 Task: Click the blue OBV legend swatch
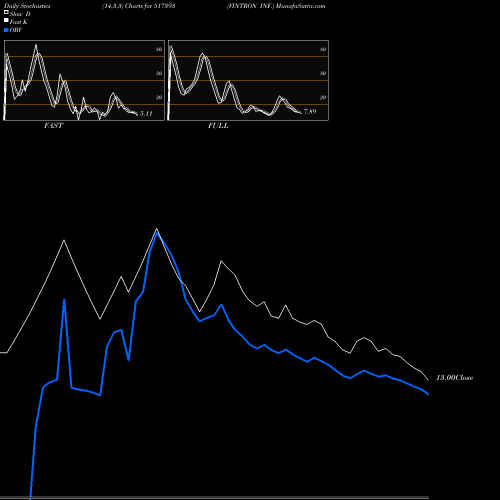(x=6, y=30)
